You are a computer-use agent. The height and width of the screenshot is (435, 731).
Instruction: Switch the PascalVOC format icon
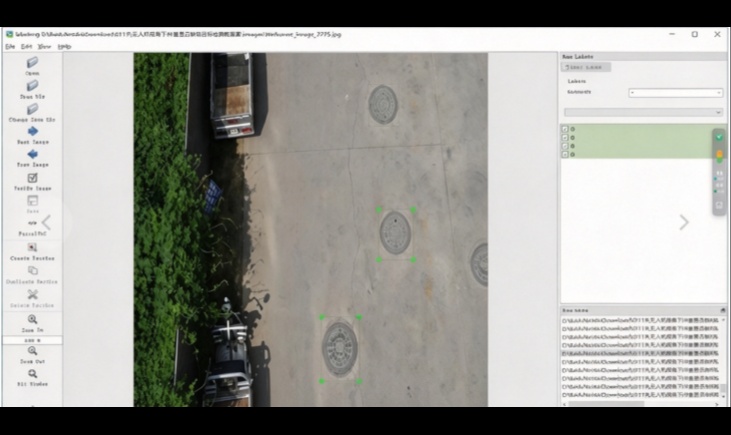[32, 223]
